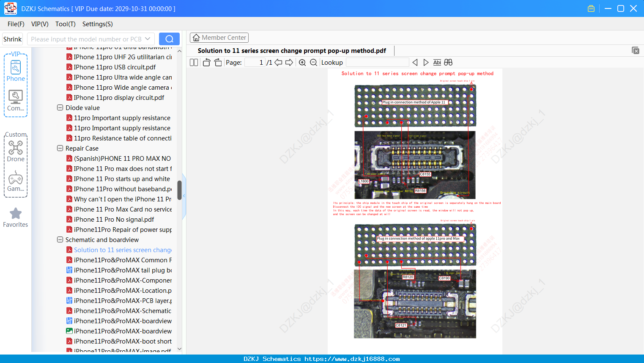Click the page number field
Screen dimensions: 644x363
[255, 63]
